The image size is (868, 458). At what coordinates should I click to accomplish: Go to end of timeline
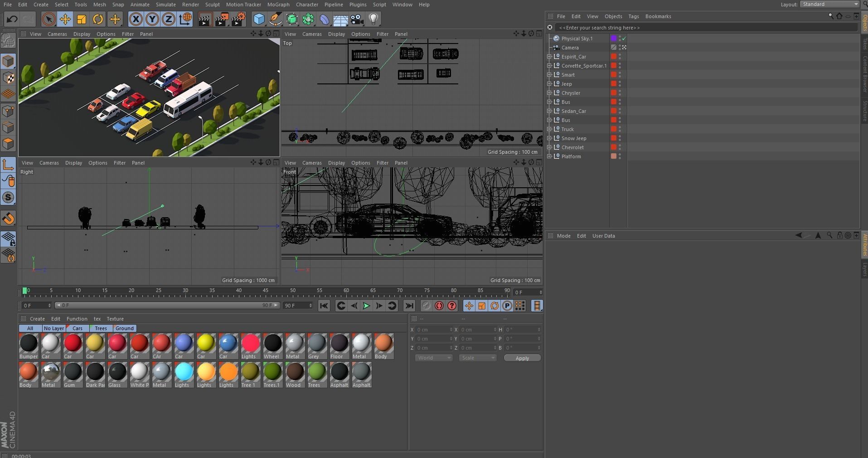(x=409, y=306)
